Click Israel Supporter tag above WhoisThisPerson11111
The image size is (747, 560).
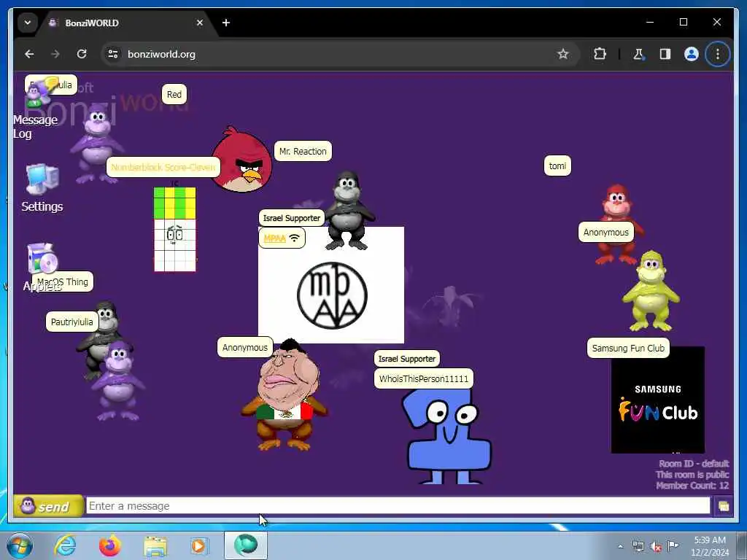(x=407, y=359)
